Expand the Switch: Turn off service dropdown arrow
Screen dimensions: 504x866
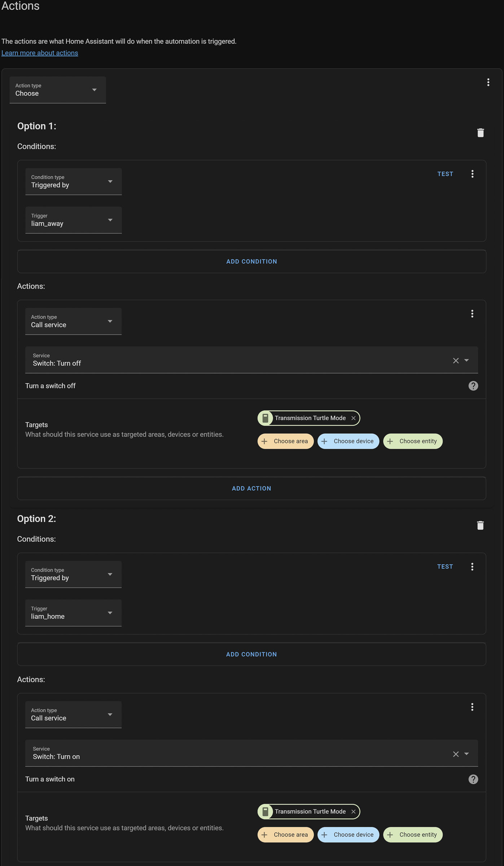point(466,360)
